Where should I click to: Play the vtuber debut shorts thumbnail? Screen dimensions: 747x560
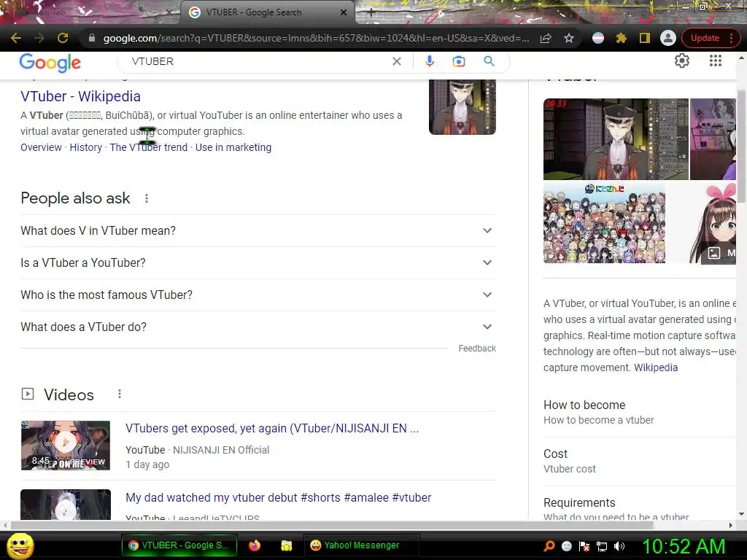click(x=65, y=505)
